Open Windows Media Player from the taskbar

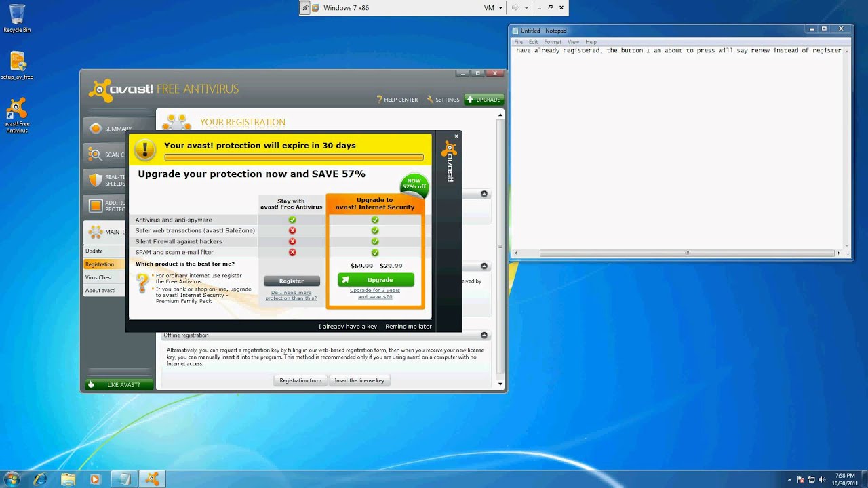(96, 479)
